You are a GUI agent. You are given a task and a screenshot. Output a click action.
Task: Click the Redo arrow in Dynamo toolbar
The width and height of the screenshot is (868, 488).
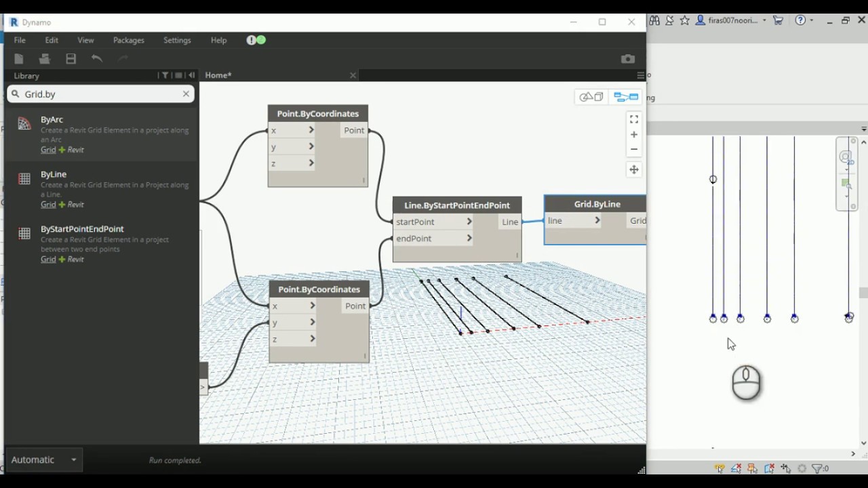tap(123, 59)
